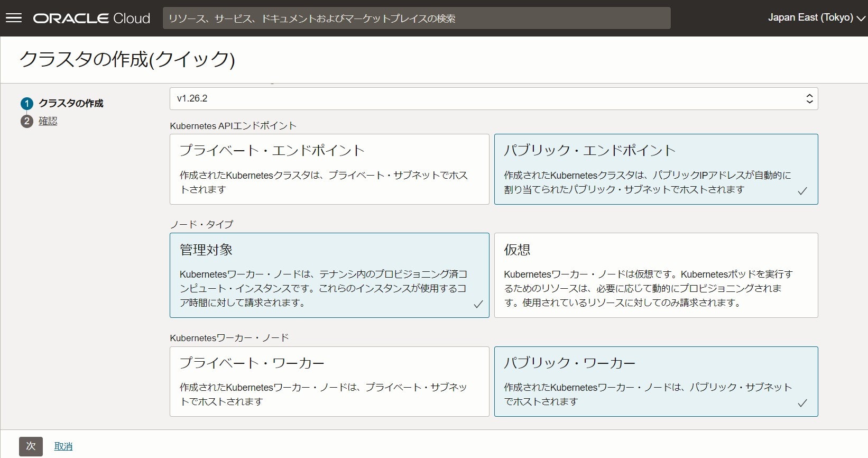Click the 次 button
The width and height of the screenshot is (868, 458).
point(31,446)
